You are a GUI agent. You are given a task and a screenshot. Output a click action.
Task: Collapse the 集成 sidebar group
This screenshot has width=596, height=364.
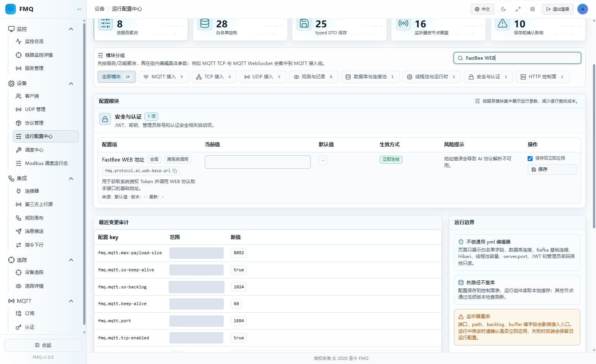[x=71, y=179]
